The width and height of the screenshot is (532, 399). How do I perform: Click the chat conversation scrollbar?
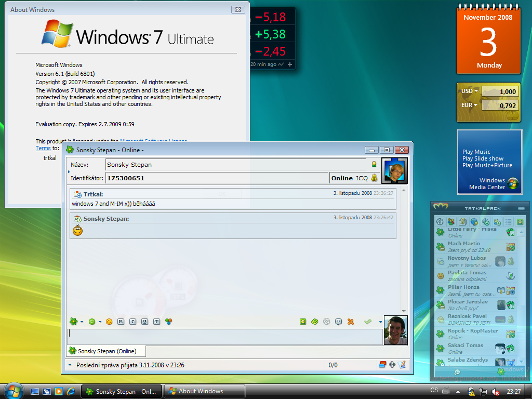(x=404, y=250)
